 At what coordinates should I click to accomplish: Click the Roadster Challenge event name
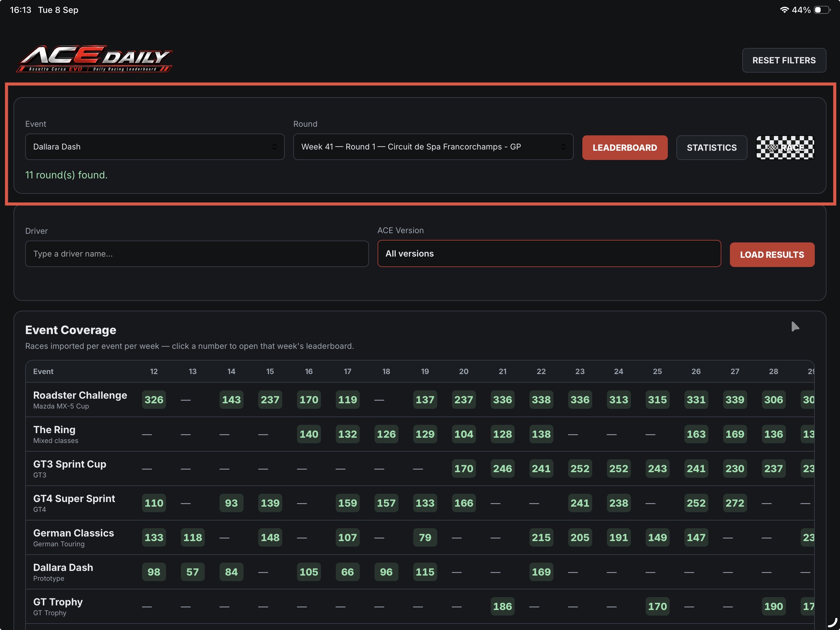coord(80,395)
